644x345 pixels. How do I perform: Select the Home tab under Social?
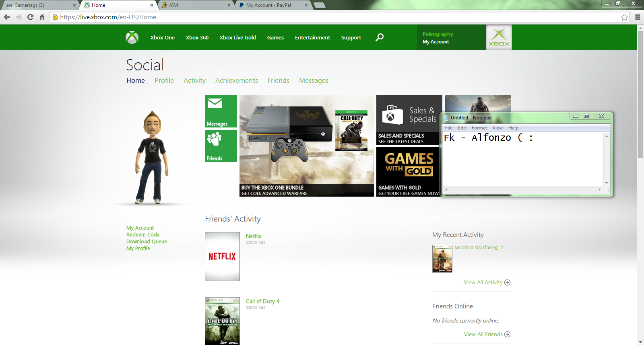(x=136, y=80)
